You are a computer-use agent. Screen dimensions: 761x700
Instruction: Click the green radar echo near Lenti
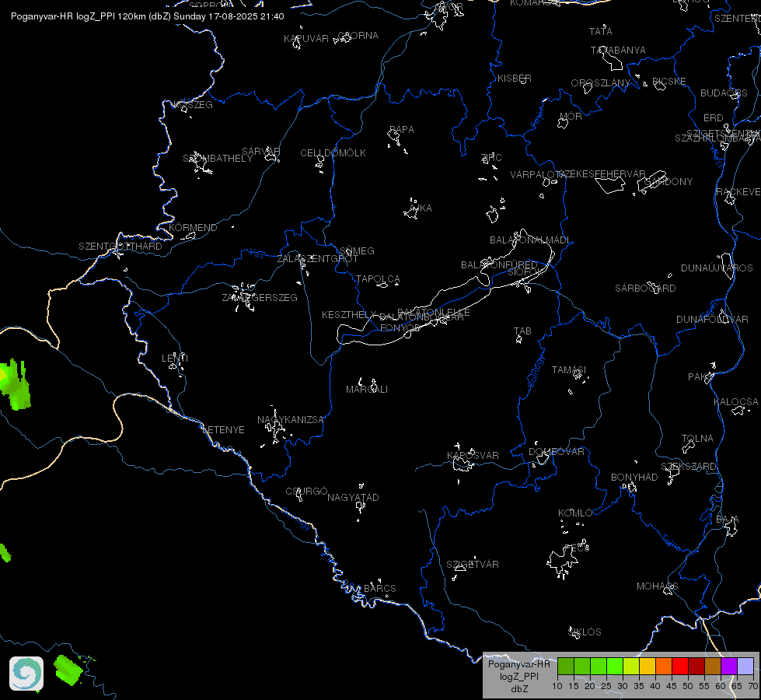(x=15, y=384)
